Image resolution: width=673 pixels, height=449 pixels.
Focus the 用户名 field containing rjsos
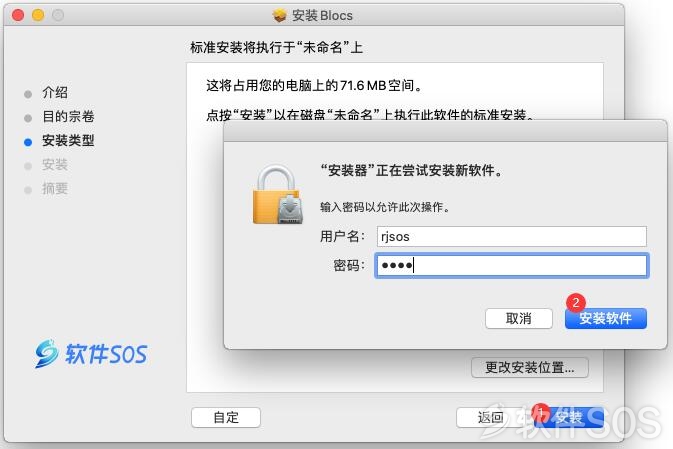512,237
